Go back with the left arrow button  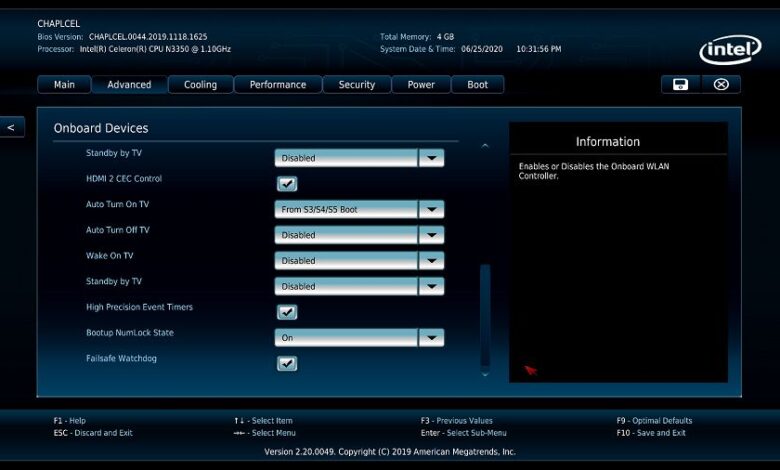[11, 127]
